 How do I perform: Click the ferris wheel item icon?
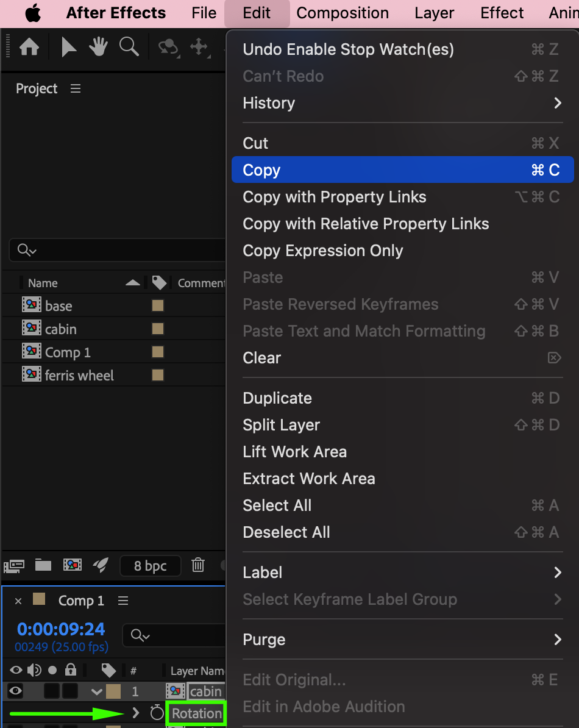pos(32,374)
